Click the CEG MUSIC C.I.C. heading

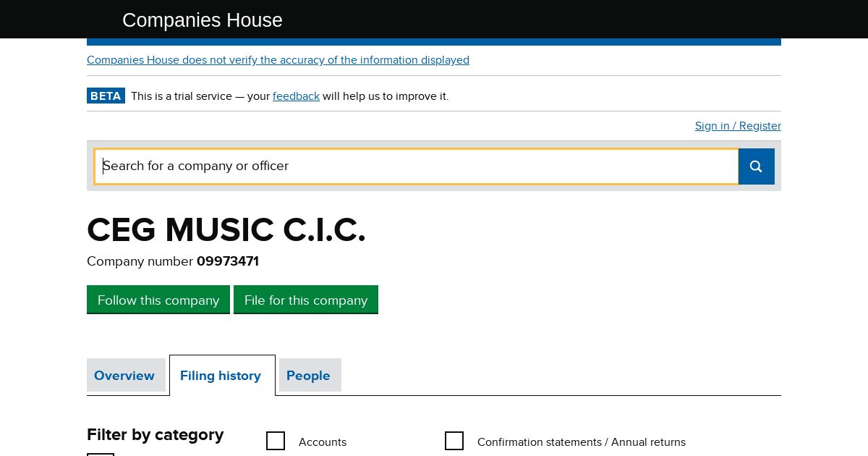click(226, 230)
